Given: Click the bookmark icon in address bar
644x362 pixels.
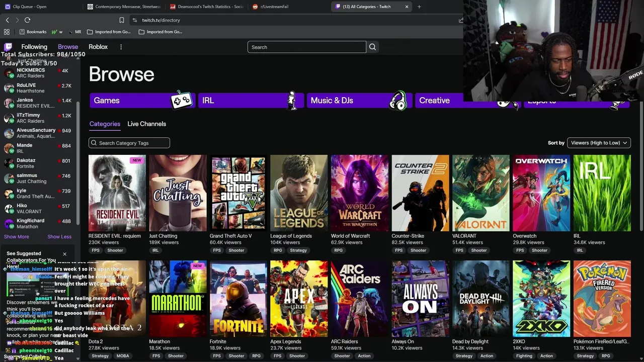Looking at the screenshot, I should click(x=121, y=20).
